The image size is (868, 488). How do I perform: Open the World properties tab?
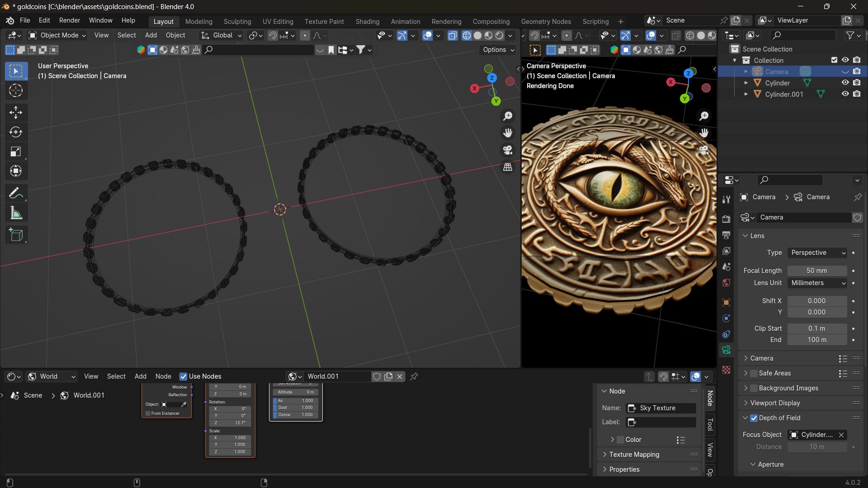click(726, 282)
